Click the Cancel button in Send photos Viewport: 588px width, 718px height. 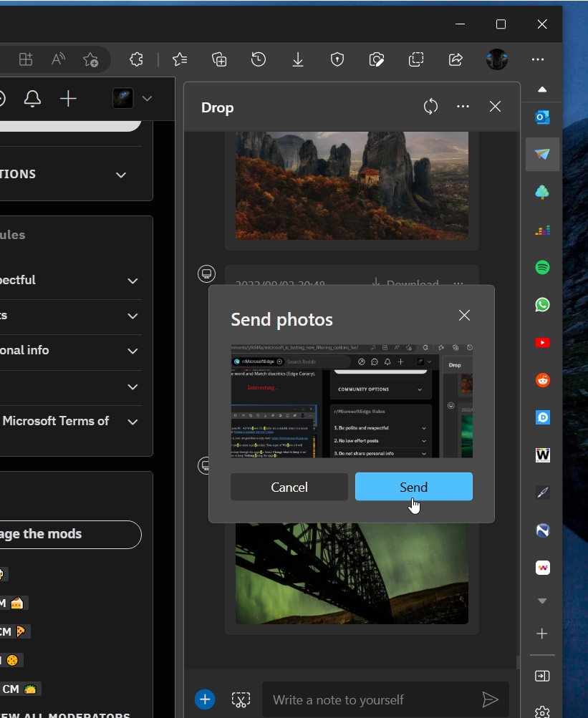click(289, 487)
